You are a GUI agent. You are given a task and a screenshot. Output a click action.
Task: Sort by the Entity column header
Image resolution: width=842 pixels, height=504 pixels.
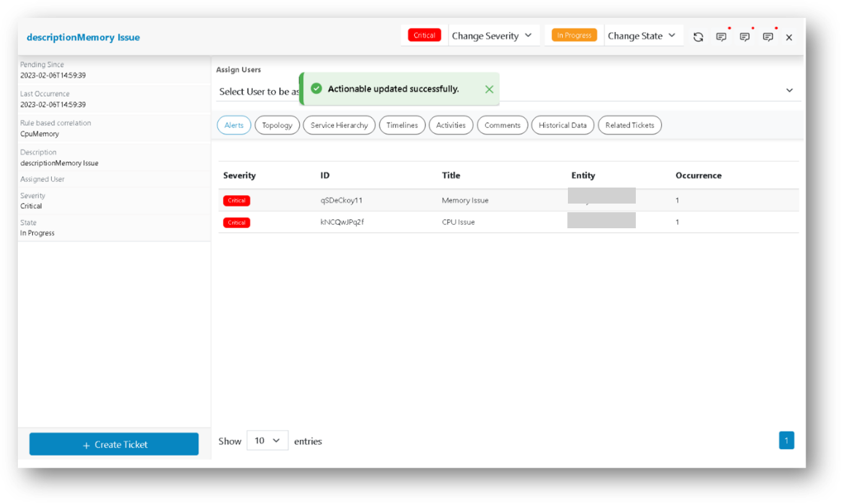pyautogui.click(x=583, y=176)
